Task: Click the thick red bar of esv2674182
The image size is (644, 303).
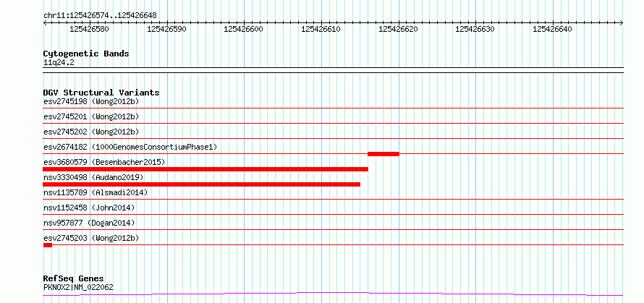Action: (384, 154)
